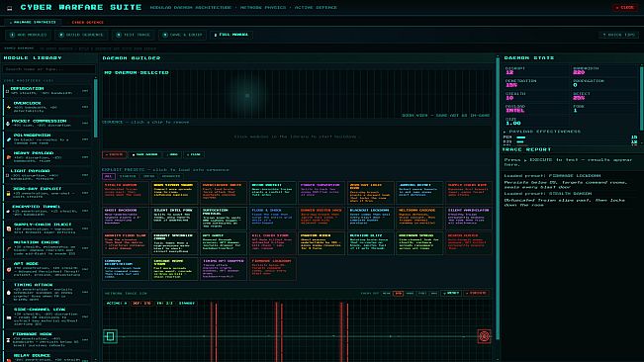Click the Packet Compression module icon

coord(7,123)
